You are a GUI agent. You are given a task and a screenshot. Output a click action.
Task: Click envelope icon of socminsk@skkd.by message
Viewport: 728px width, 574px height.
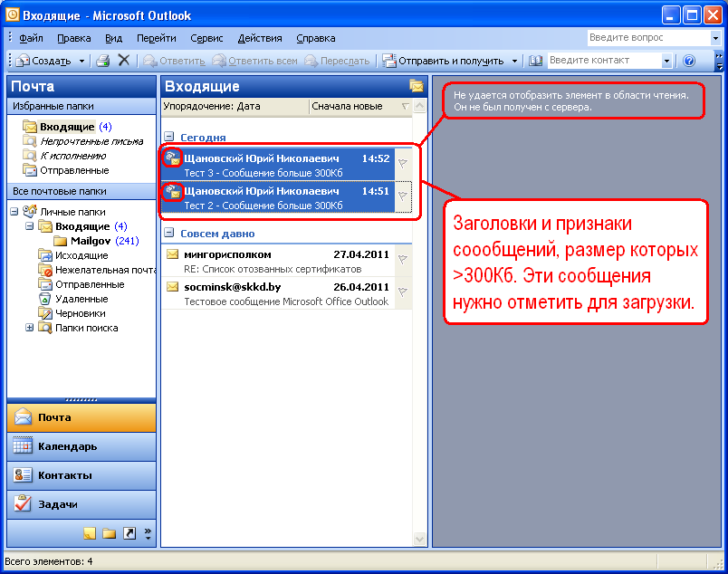(172, 286)
